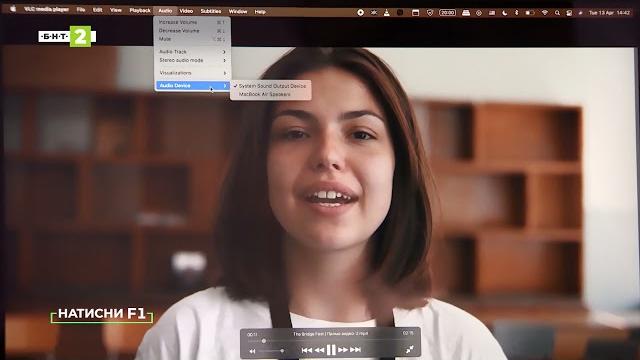Screen dimensions: 640x360
Task: Open the Help menu
Action: pyautogui.click(x=260, y=12)
